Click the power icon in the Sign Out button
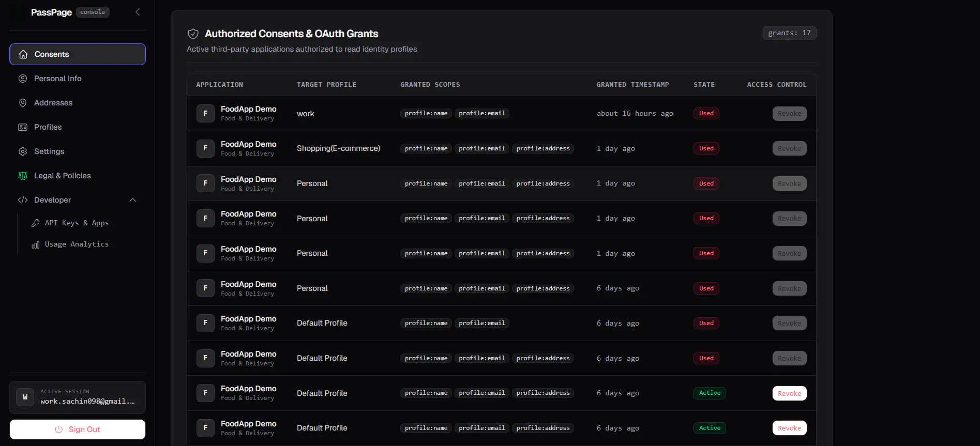The image size is (980, 446). click(59, 429)
